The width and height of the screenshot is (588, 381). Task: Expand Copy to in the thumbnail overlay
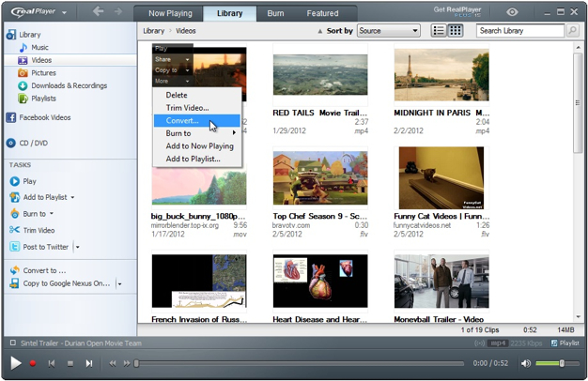pos(173,70)
